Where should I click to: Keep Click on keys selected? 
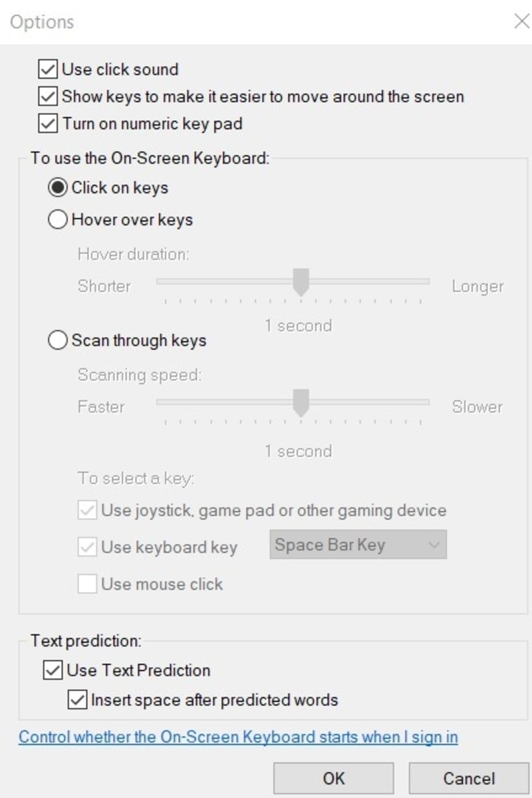58,187
